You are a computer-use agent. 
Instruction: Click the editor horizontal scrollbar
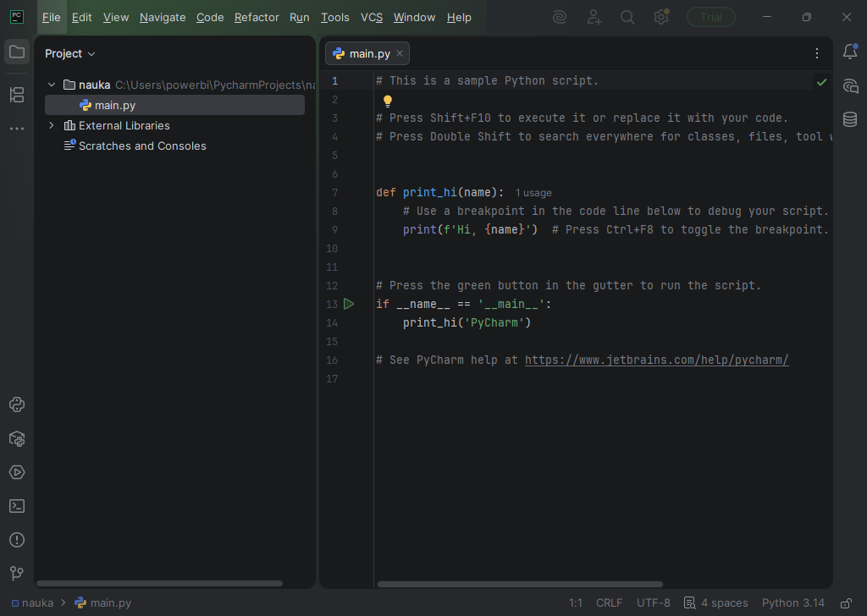(520, 584)
